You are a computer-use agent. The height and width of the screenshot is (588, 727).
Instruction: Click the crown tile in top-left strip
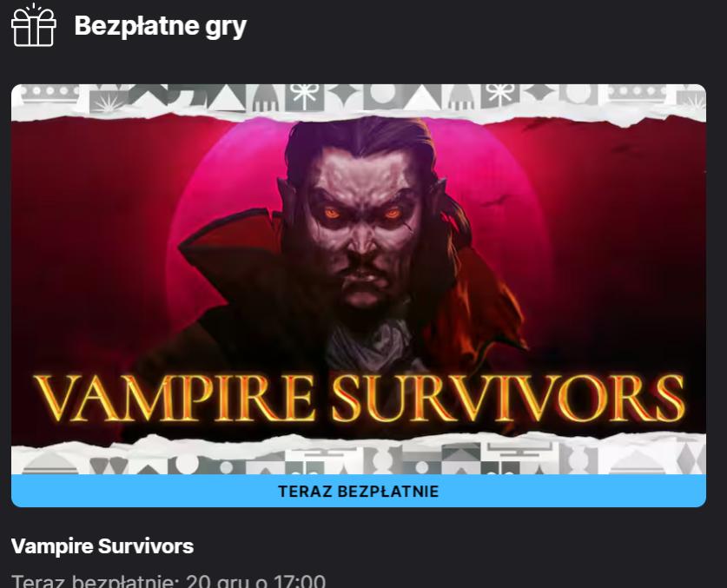click(x=50, y=93)
